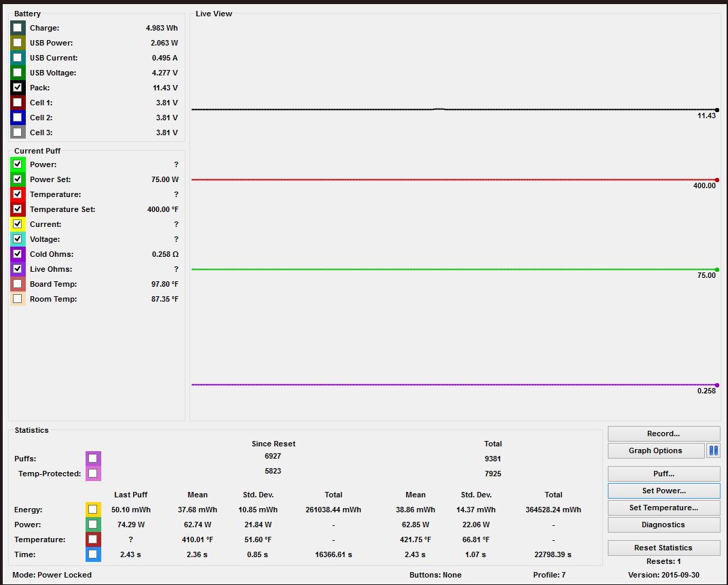Enable the Board Temp checkbox
Viewport: 728px width, 585px height.
coord(18,284)
